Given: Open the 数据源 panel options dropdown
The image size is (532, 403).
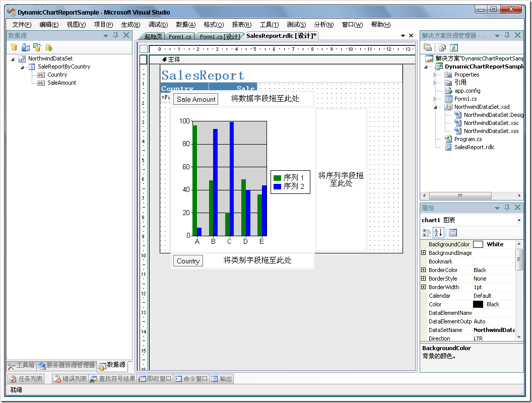Looking at the screenshot, I should (x=106, y=36).
